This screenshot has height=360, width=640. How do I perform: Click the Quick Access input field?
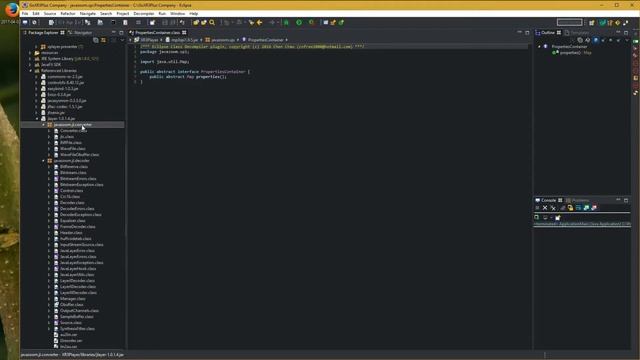click(x=569, y=22)
